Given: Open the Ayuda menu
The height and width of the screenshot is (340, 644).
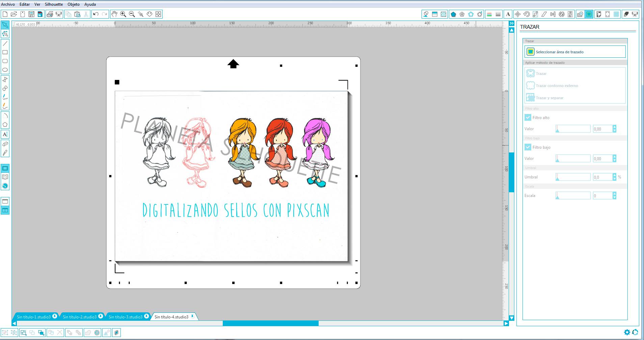Looking at the screenshot, I should (x=90, y=4).
